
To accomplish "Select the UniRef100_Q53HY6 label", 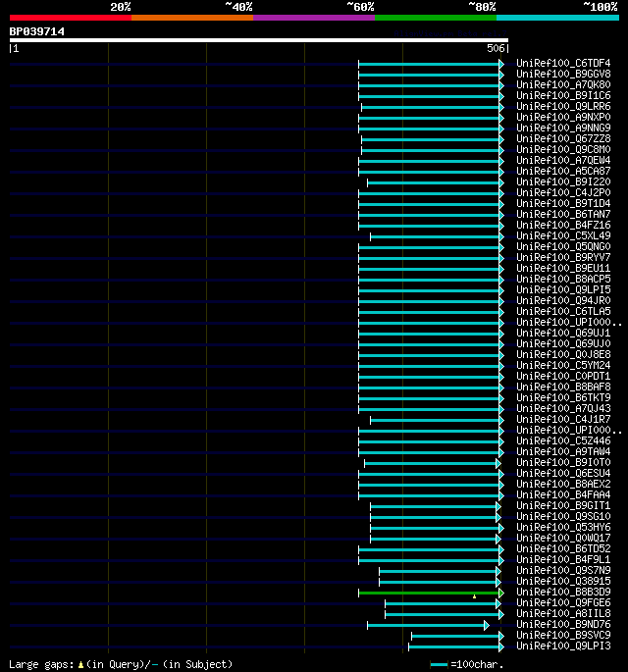I will tap(563, 527).
